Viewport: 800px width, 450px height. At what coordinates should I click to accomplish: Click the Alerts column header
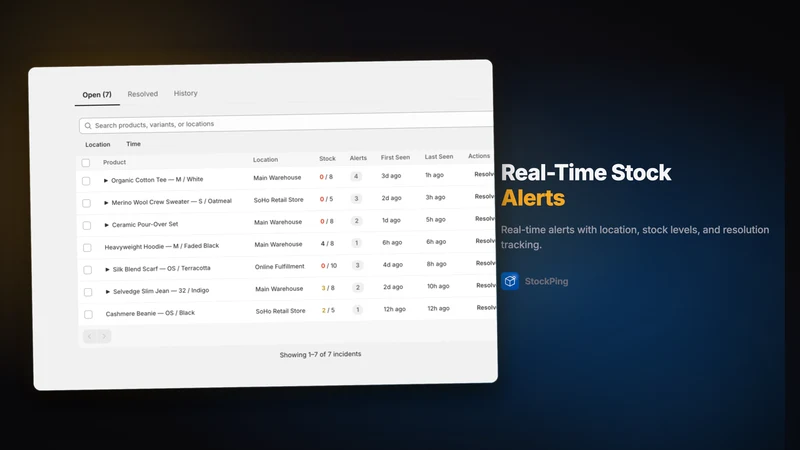pos(358,158)
